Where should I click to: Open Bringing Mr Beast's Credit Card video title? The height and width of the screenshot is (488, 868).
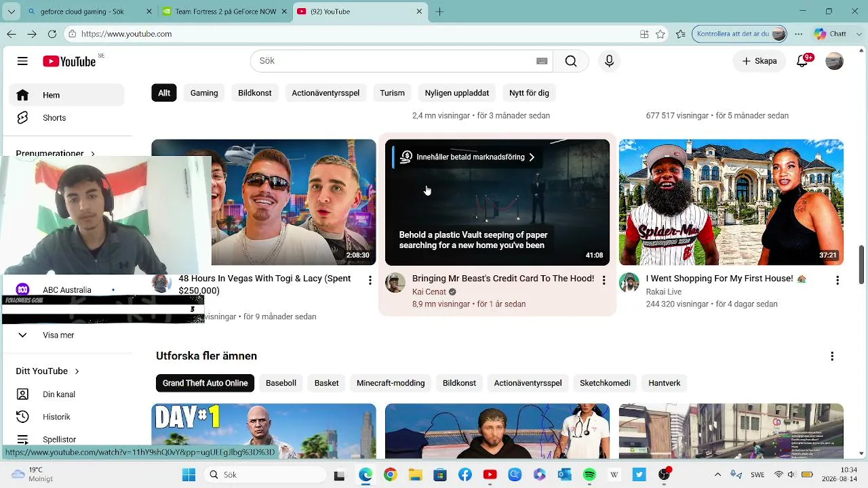[503, 279]
